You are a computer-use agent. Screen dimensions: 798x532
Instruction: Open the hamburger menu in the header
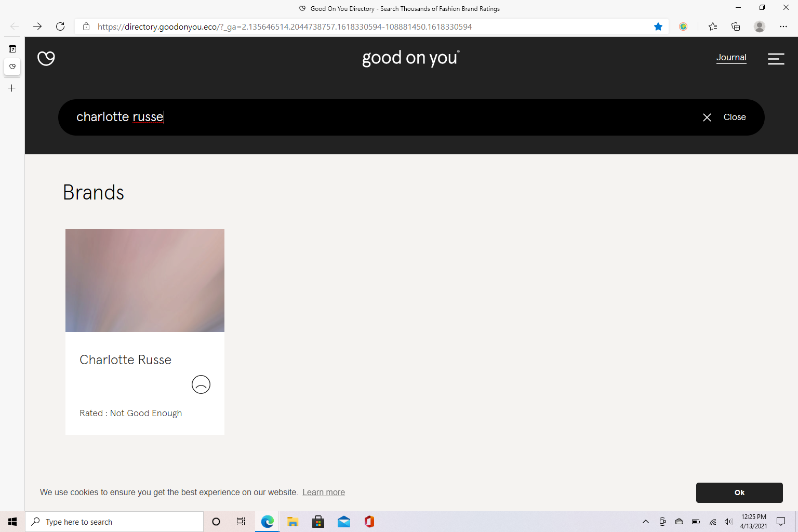coord(776,59)
